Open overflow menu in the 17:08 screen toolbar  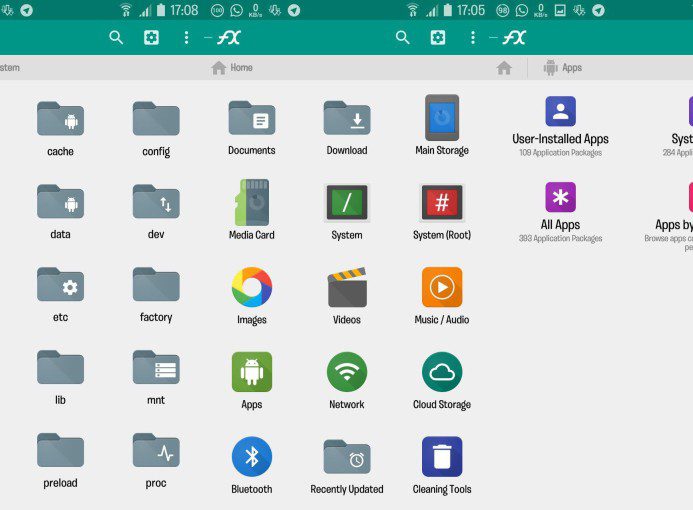click(186, 38)
